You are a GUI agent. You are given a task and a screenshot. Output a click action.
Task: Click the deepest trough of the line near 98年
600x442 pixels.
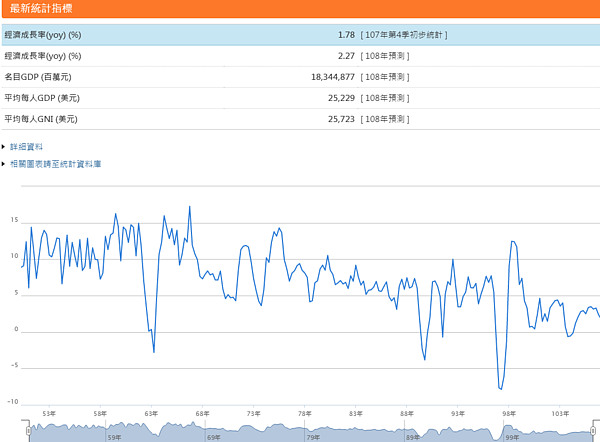500,388
